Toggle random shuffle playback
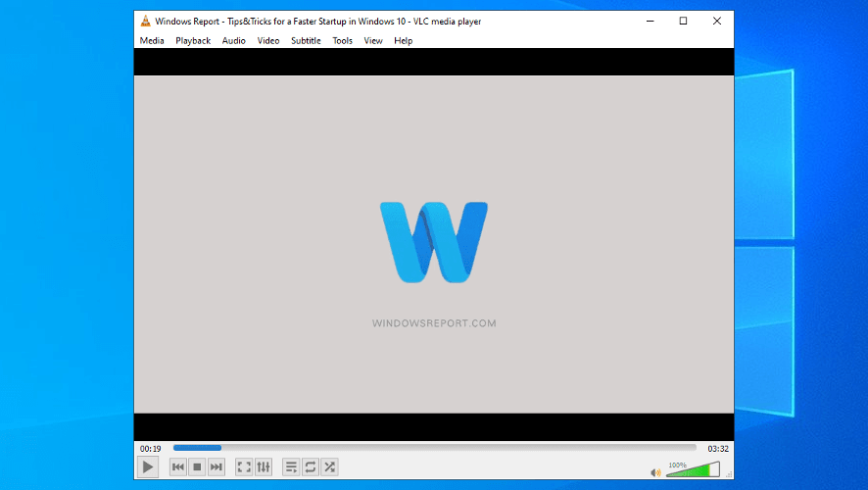 [x=330, y=466]
